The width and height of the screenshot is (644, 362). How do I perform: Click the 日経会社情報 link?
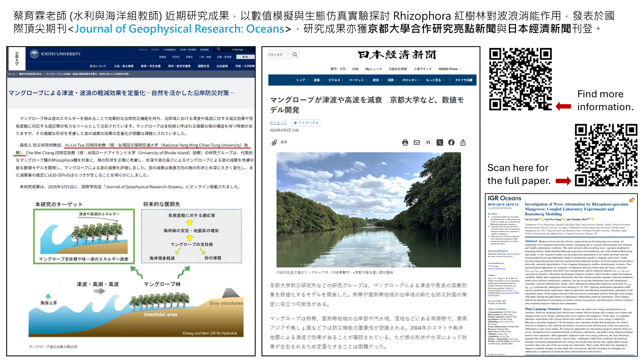tap(398, 69)
